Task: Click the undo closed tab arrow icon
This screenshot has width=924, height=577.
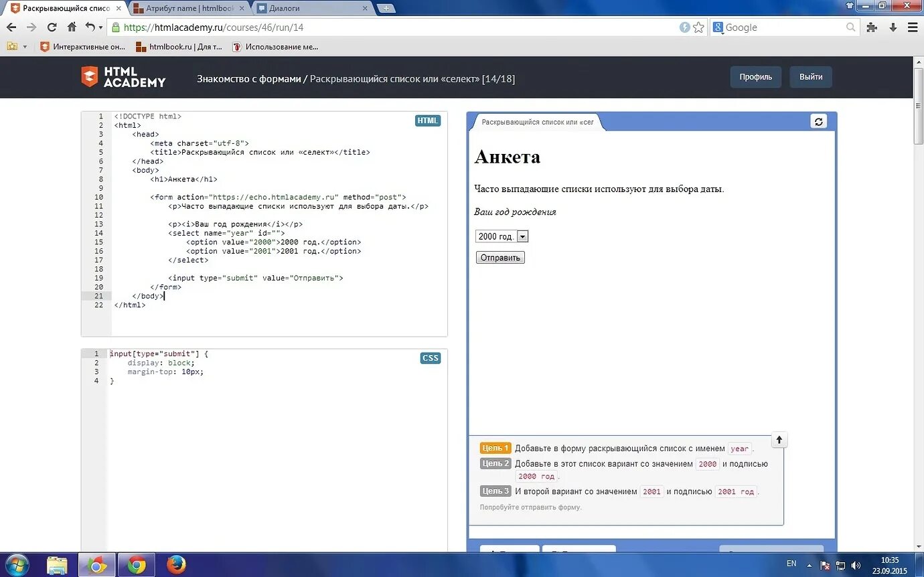Action: (90, 27)
